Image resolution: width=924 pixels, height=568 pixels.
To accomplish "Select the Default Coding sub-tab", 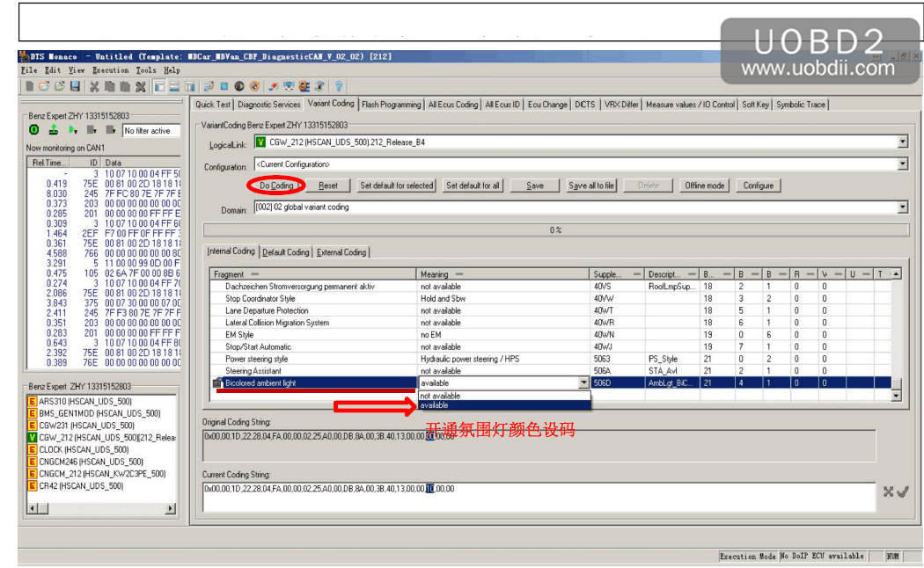I will pos(285,252).
